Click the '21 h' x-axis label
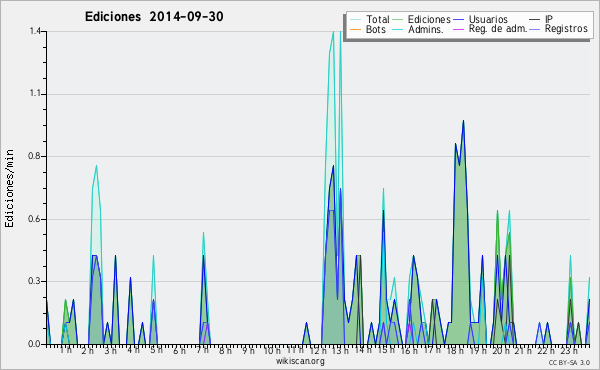The height and width of the screenshot is (370, 600). coord(523,350)
